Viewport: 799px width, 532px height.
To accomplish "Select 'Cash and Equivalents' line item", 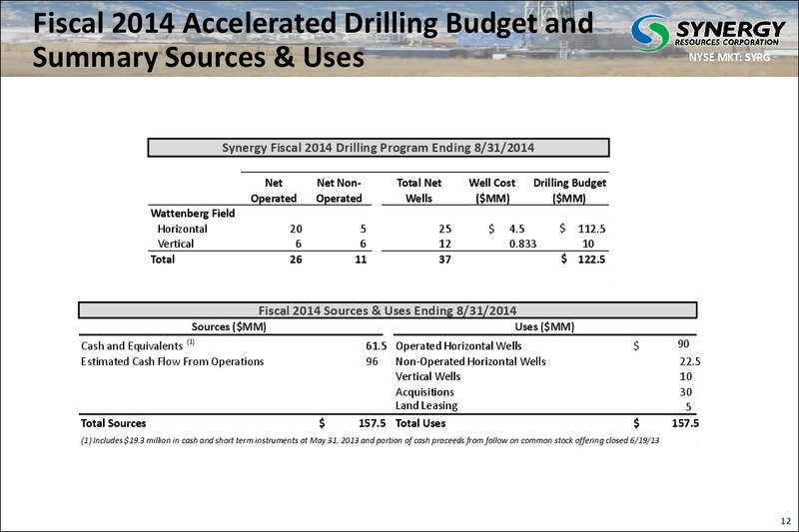I will click(x=132, y=346).
